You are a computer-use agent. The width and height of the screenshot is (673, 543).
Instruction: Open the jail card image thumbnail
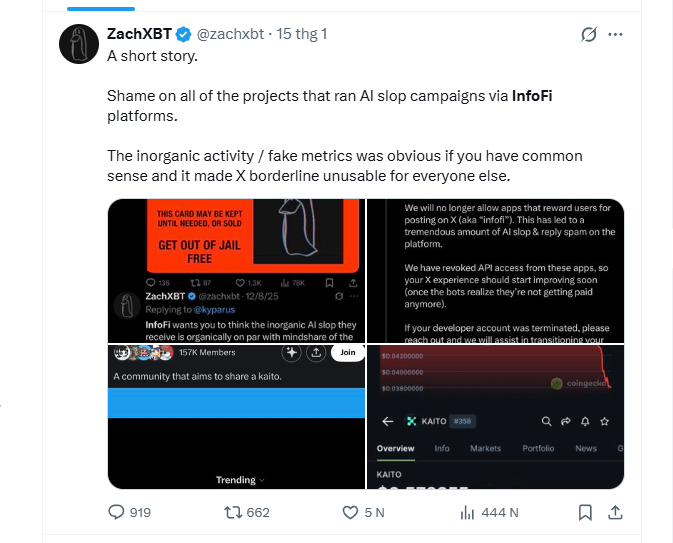236,270
